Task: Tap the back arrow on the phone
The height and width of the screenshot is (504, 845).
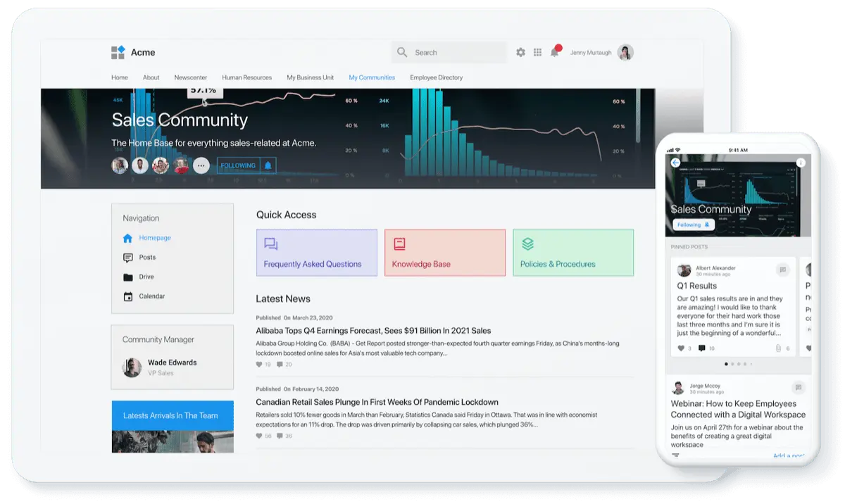Action: pos(675,163)
